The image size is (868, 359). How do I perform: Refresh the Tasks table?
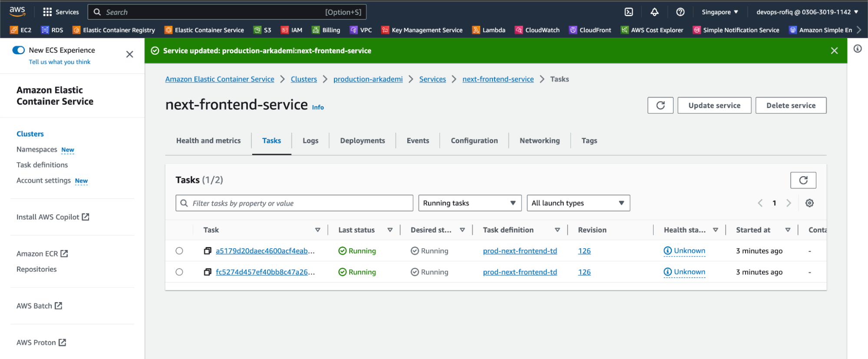(x=803, y=180)
